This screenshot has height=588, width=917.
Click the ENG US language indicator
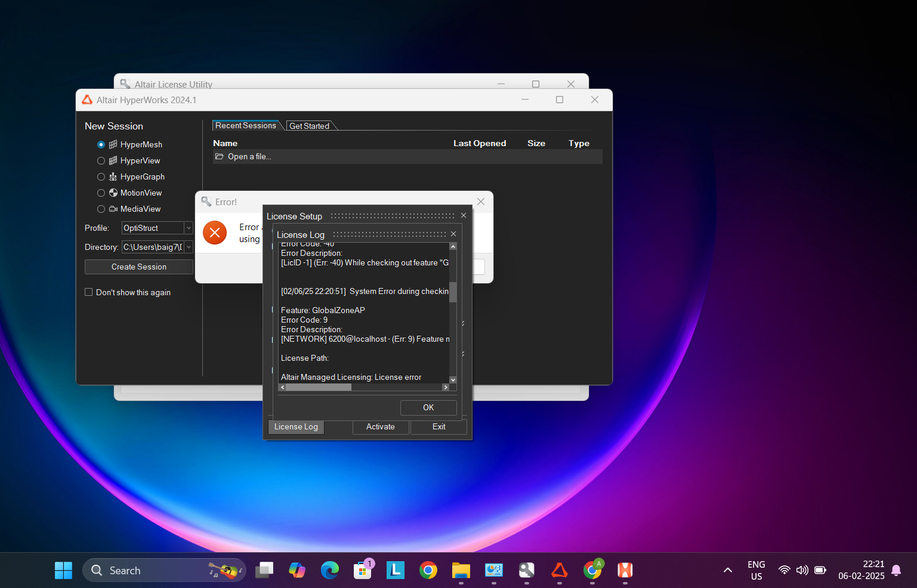[x=757, y=570]
